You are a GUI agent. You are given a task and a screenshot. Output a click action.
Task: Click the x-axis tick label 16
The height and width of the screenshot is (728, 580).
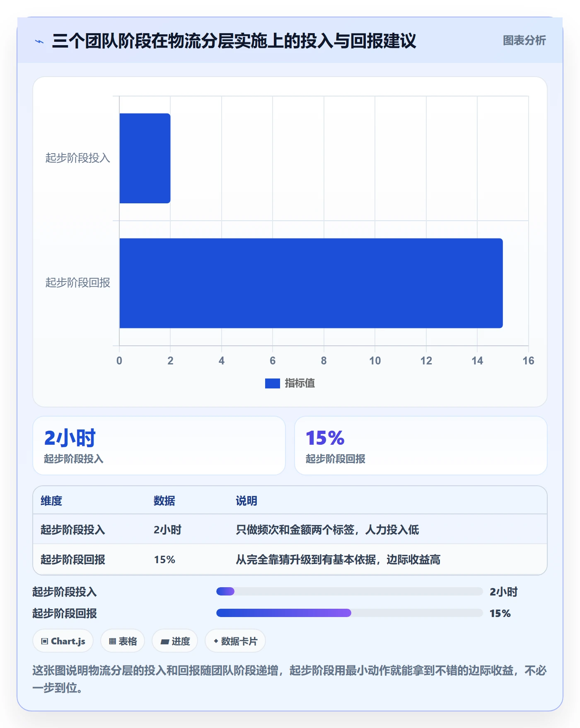(528, 361)
